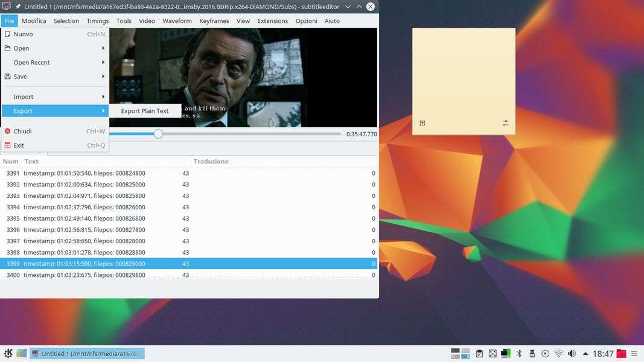Expand the Save submenu
Screen dimensions: 644x362
point(55,77)
